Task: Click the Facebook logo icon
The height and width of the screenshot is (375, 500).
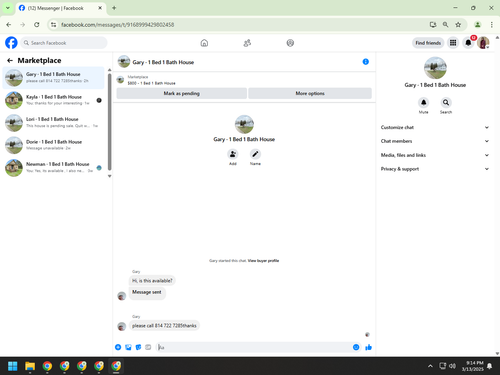Action: tap(11, 43)
